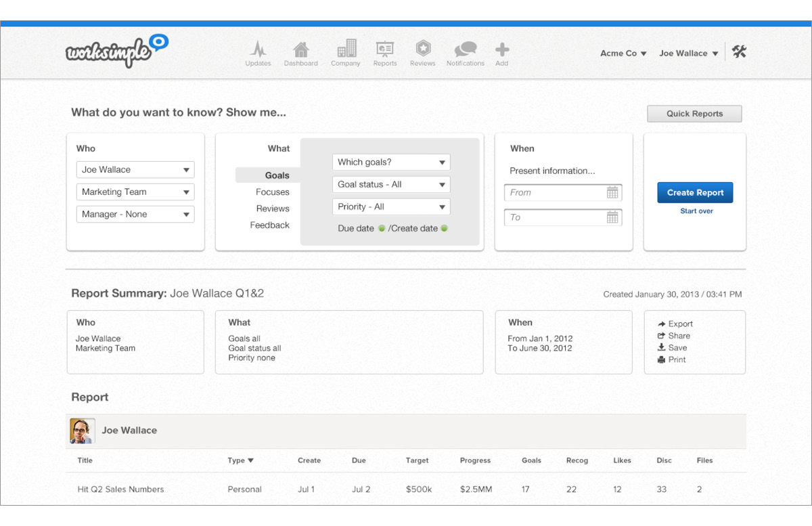Image resolution: width=812 pixels, height=526 pixels.
Task: Click the Create Report button
Action: pos(695,193)
